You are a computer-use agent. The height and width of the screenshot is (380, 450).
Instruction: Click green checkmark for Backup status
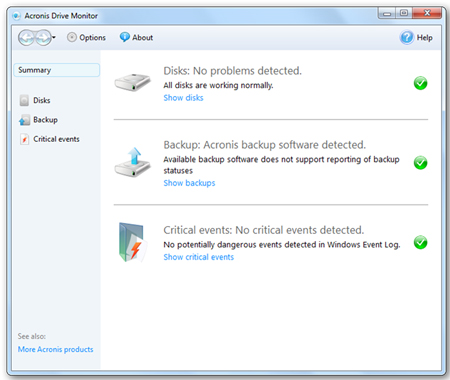(x=421, y=163)
